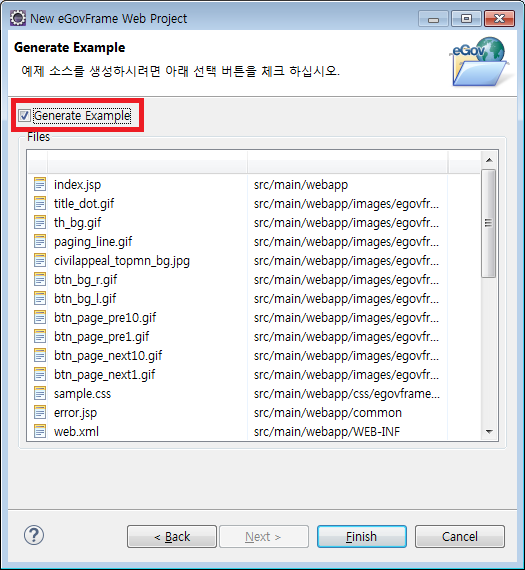Click the file icon beside btn_page_pre1.gif
This screenshot has width=525, height=570.
[40, 336]
